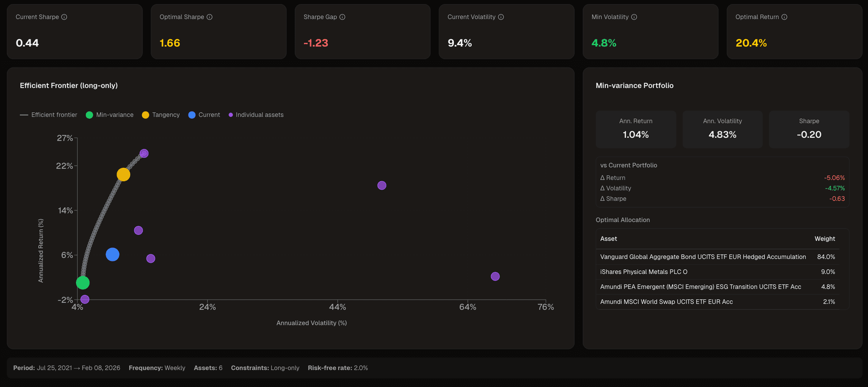Click the purple asset dot near 64% volatility
Viewport: 868px width, 387px height.
[495, 276]
